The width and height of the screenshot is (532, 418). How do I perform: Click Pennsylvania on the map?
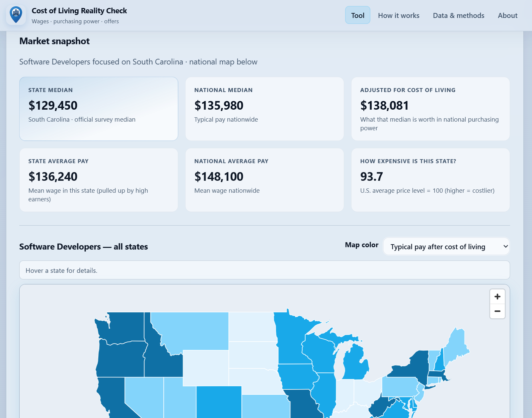pyautogui.click(x=400, y=386)
